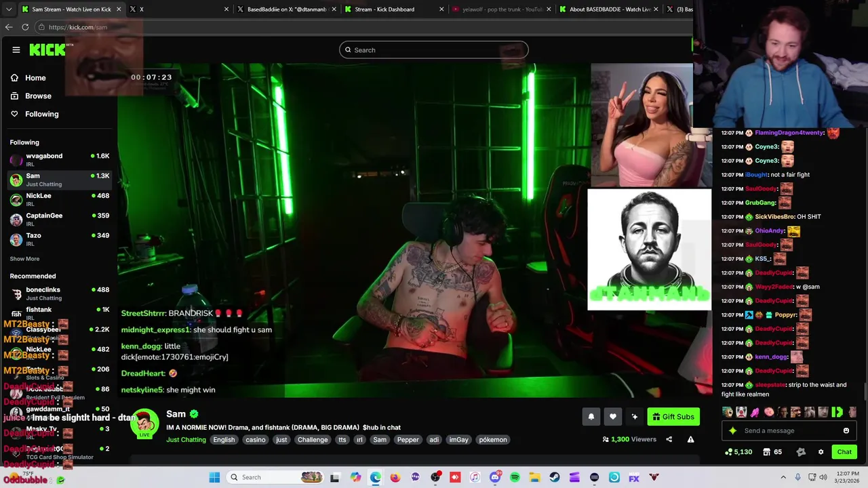This screenshot has height=488, width=868.
Task: Click the pink praying hands emote in the emote row
Action: coord(755,412)
